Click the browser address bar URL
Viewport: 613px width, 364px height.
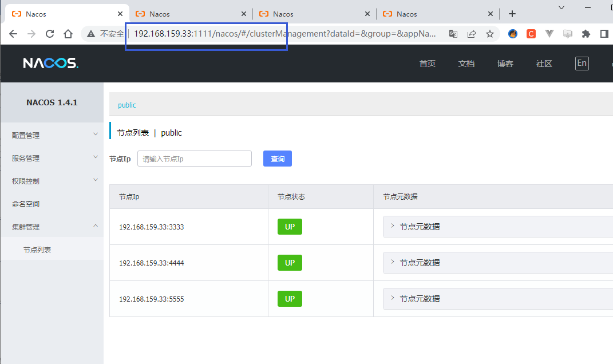tap(284, 34)
